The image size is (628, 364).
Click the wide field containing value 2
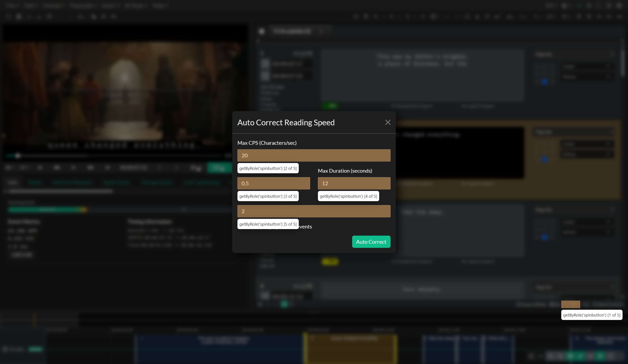point(314,211)
